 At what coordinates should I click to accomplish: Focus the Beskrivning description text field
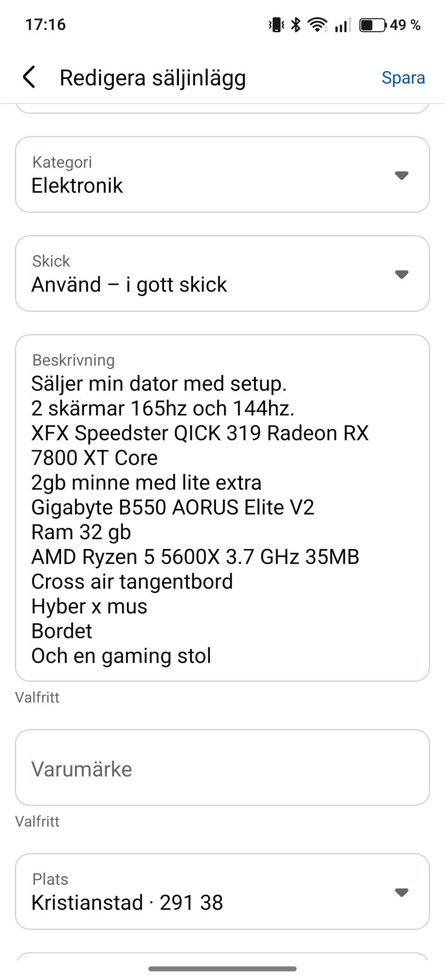[222, 508]
